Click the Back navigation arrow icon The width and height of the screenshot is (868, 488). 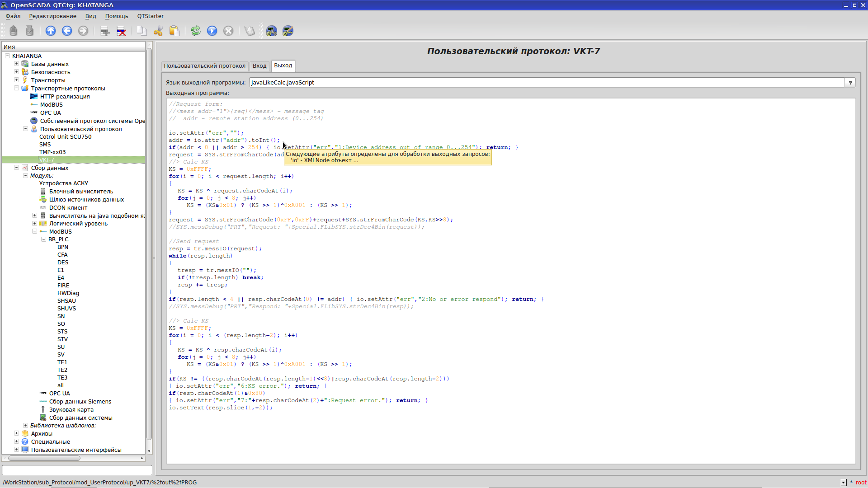pos(67,31)
